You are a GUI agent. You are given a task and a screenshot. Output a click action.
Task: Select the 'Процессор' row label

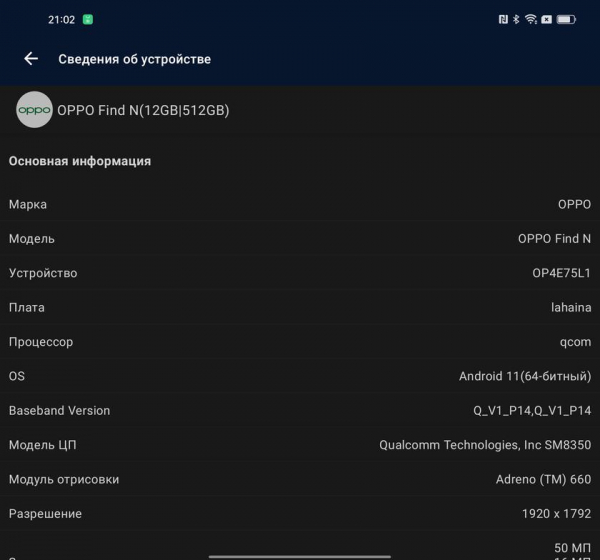41,342
